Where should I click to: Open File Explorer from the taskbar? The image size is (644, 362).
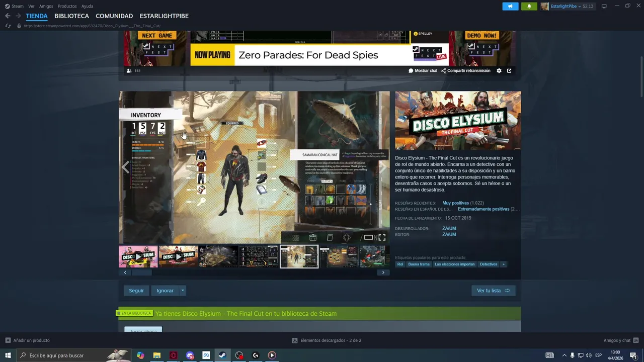[x=157, y=355]
